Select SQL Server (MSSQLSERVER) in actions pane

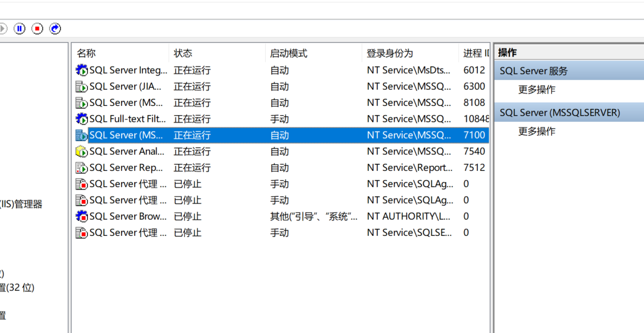click(569, 113)
